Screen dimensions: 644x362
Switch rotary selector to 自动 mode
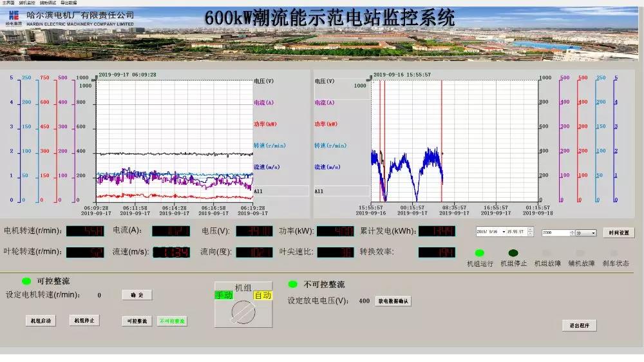click(x=263, y=295)
